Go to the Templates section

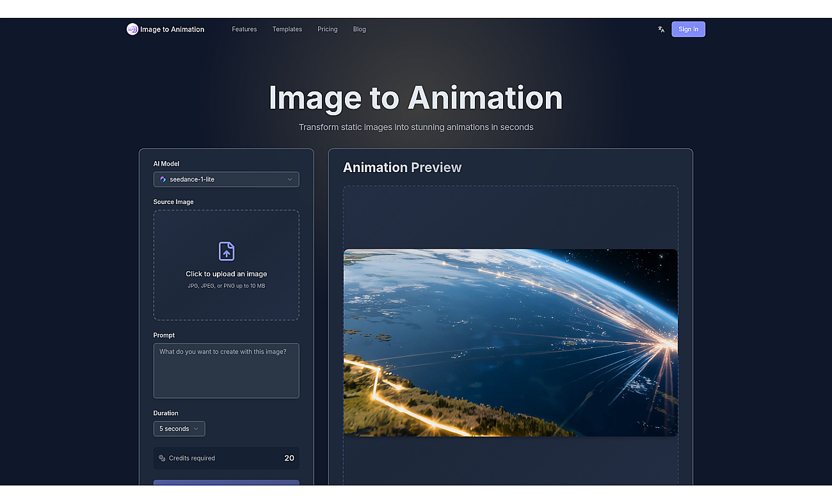[287, 29]
